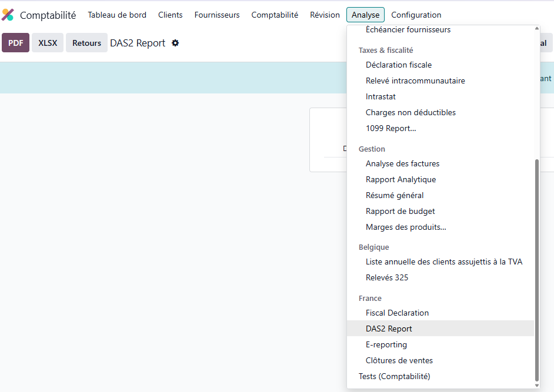The image size is (554, 392).
Task: Open the Comptabilité top menu
Action: point(275,15)
